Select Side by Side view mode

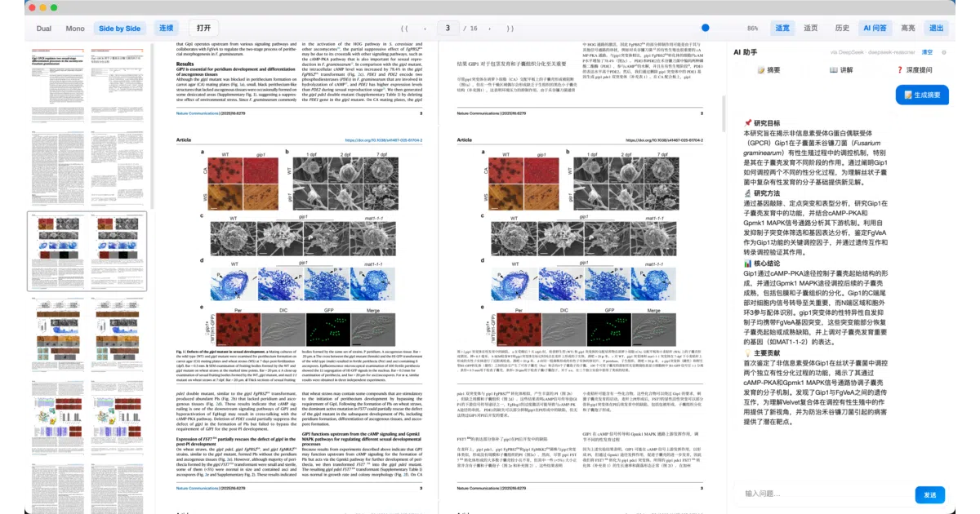(119, 29)
